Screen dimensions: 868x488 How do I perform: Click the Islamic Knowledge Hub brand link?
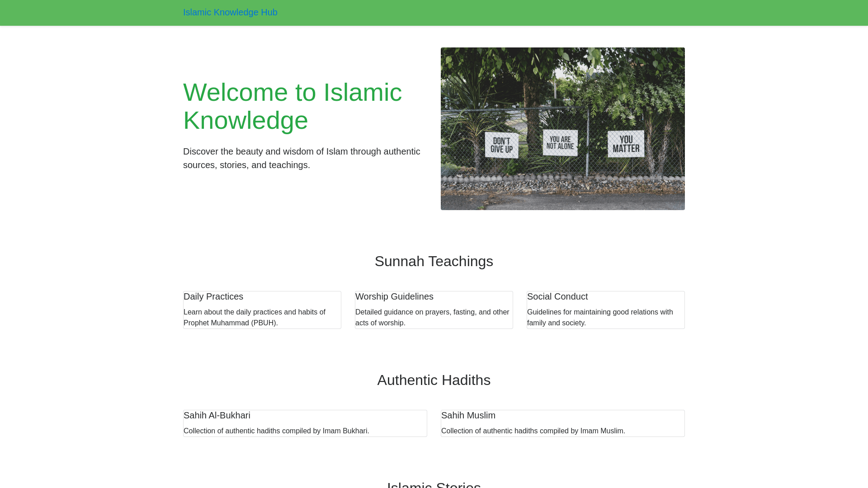230,13
